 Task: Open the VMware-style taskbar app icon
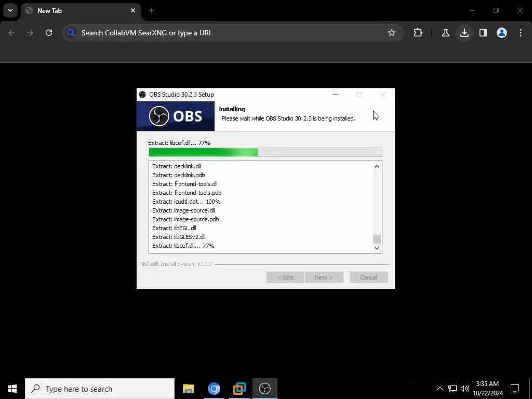(x=239, y=389)
